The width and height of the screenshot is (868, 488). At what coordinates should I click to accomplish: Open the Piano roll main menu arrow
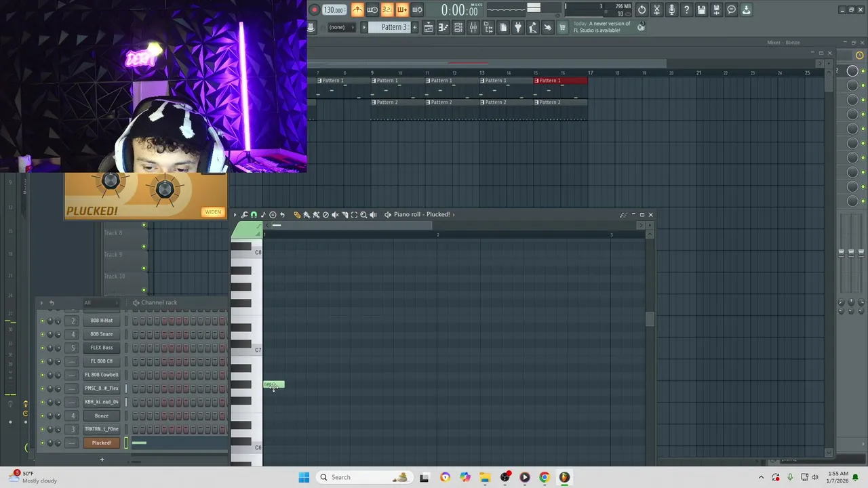(x=235, y=215)
